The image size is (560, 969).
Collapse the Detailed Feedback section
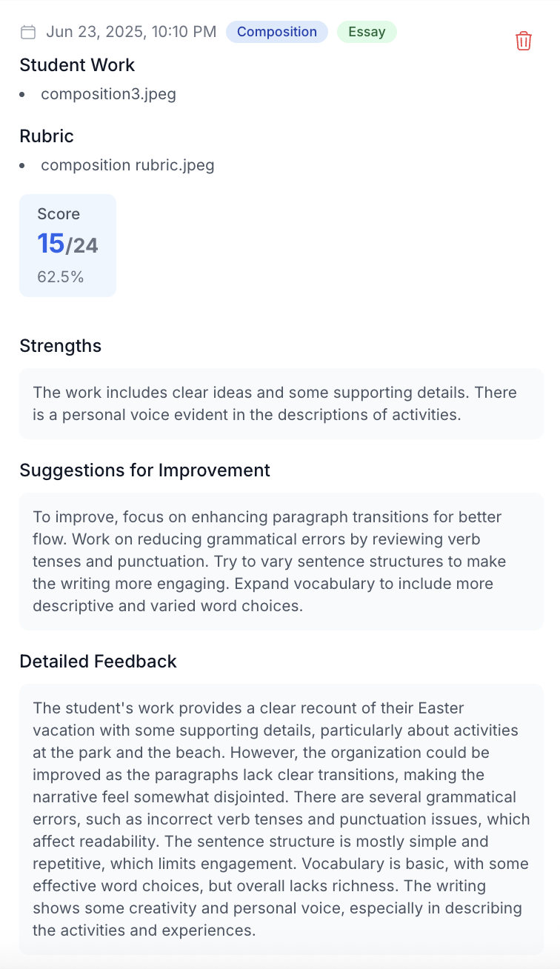coord(99,661)
